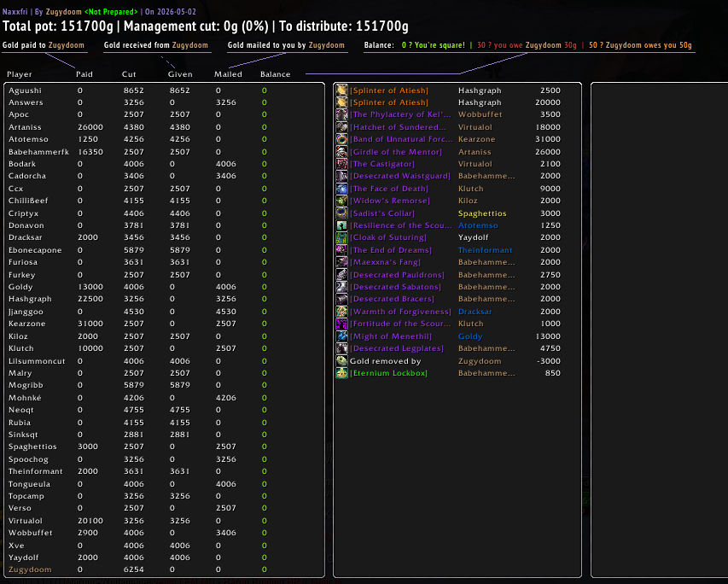Click the Eternium Lockbox item icon

pos(341,373)
